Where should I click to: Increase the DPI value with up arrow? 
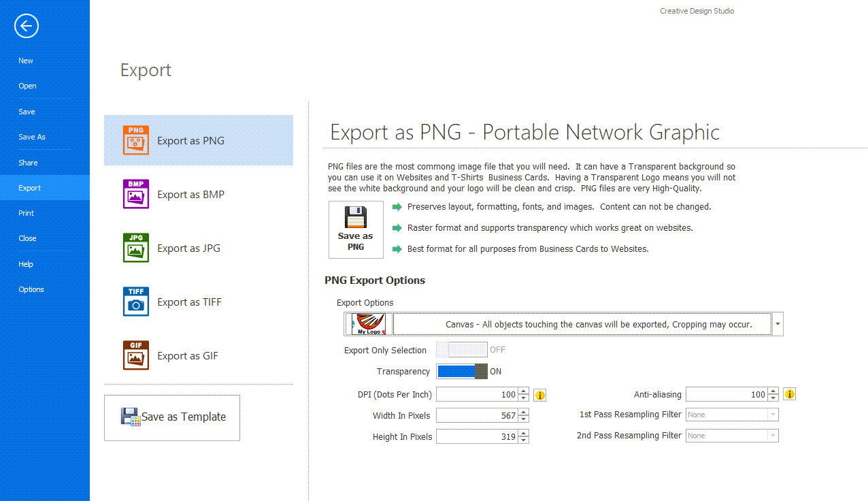click(x=523, y=391)
